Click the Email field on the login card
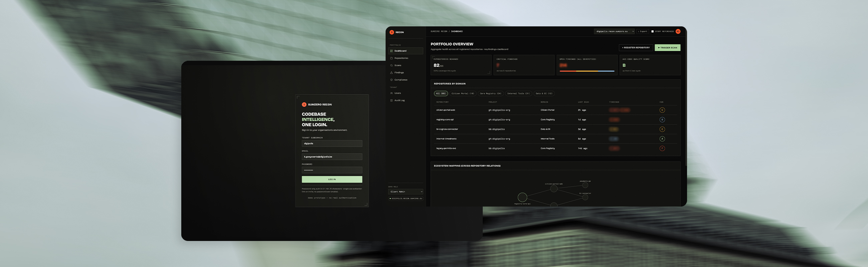Screen dimensions: 868x267 click(x=332, y=157)
